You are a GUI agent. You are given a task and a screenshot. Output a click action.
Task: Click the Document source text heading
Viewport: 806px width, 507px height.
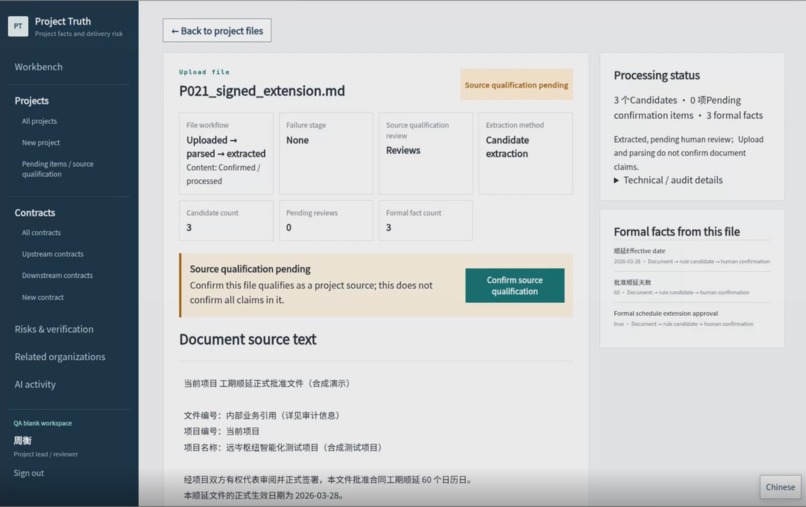point(248,339)
